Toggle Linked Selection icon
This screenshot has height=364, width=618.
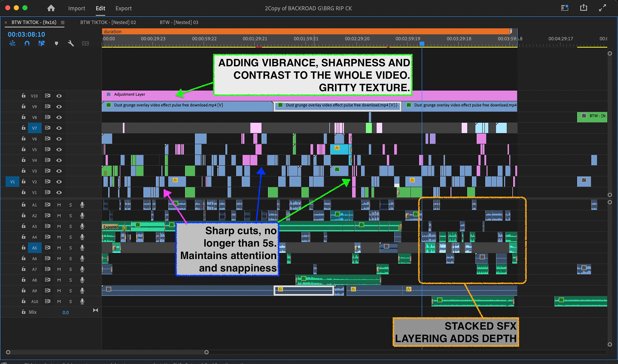(42, 43)
